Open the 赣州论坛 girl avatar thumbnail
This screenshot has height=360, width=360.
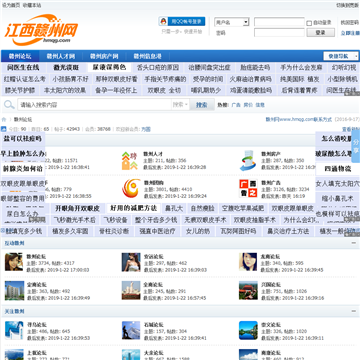pos(14,262)
